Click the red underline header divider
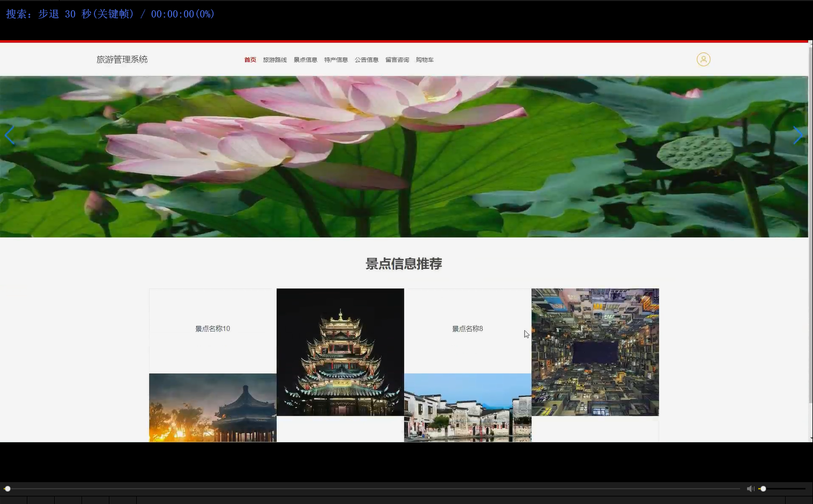Image resolution: width=813 pixels, height=504 pixels. (406, 39)
